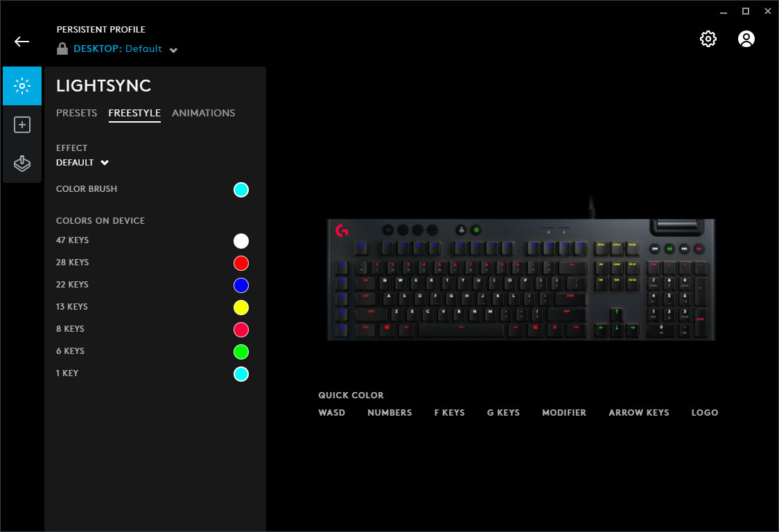The width and height of the screenshot is (779, 532).
Task: Click the account profile icon
Action: point(746,39)
